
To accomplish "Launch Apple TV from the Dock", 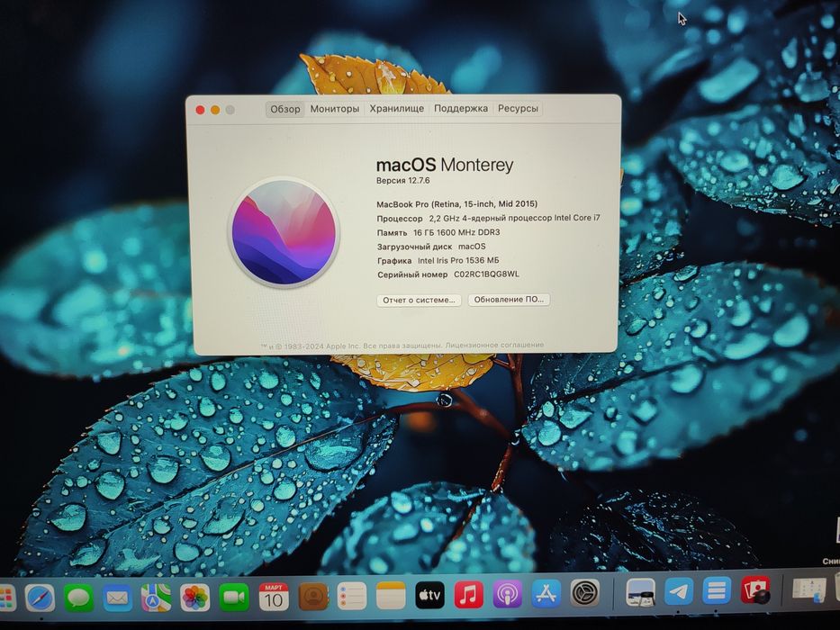I will [x=429, y=595].
